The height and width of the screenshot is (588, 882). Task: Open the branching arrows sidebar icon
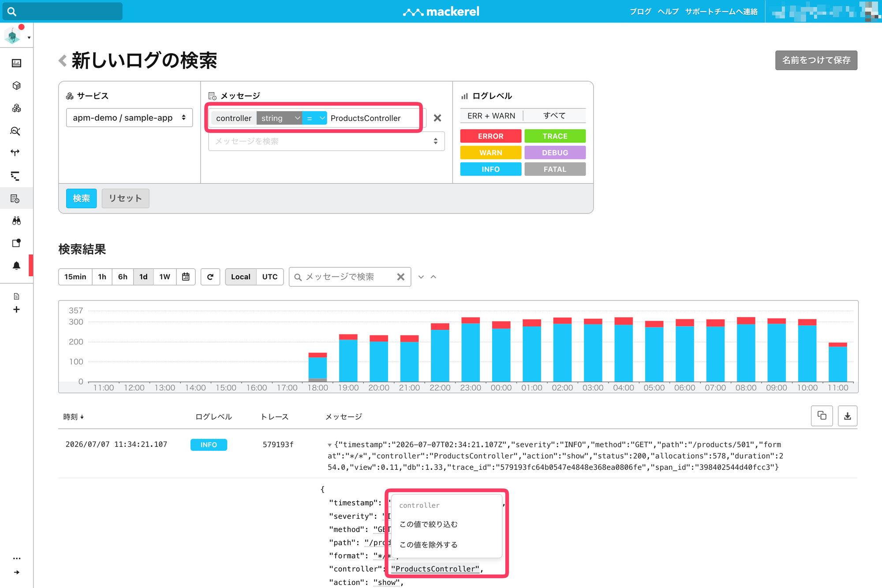pyautogui.click(x=15, y=153)
